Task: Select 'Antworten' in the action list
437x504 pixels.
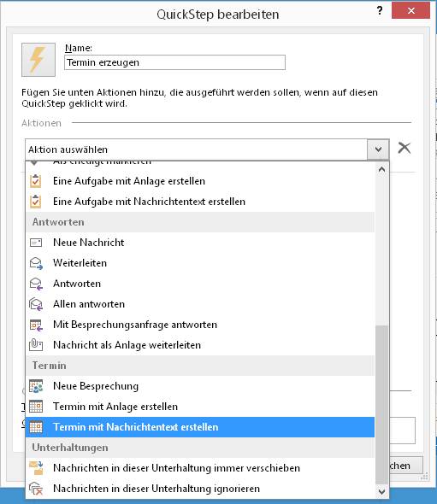Action: pos(200,284)
